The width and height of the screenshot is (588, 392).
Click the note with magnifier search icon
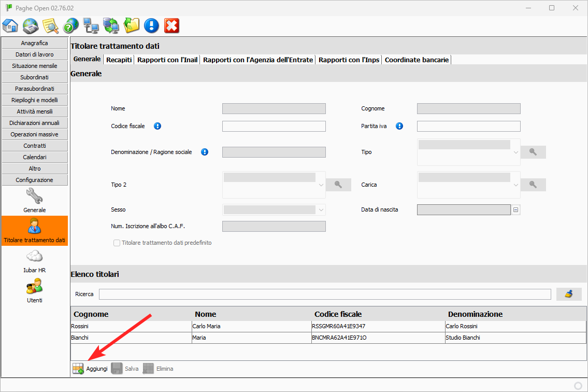coord(50,25)
